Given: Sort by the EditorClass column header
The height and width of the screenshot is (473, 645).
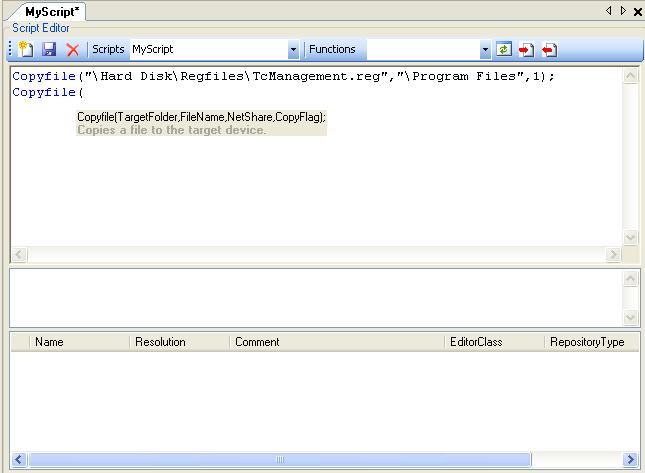Looking at the screenshot, I should (x=494, y=342).
